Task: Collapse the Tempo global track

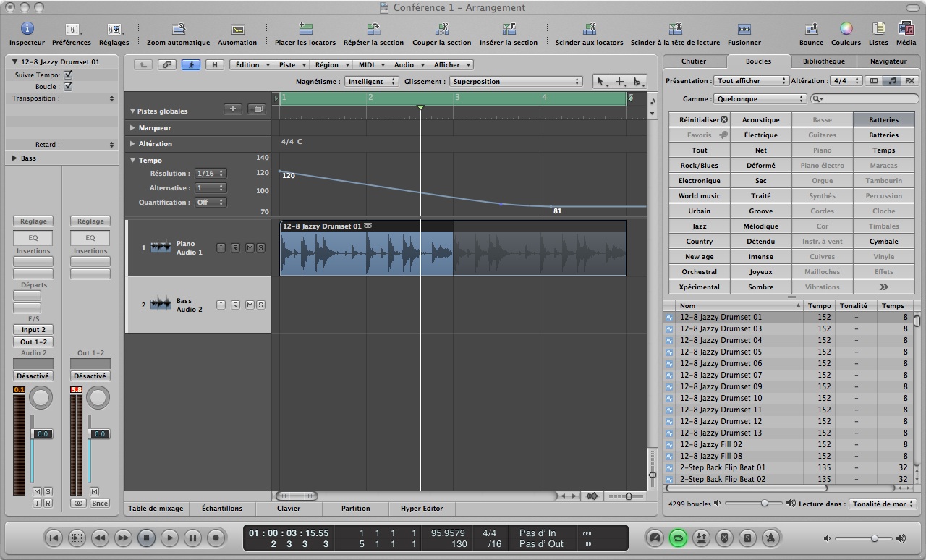Action: (x=133, y=160)
